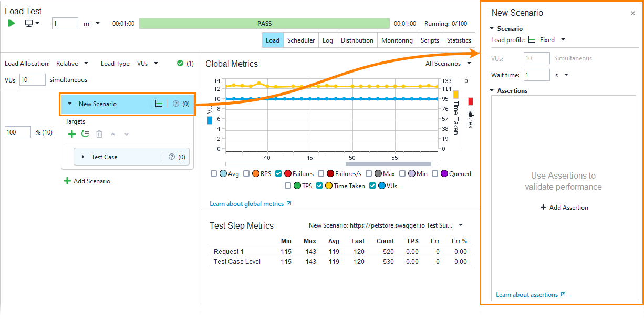Viewport: 644px width, 319px height.
Task: Expand the Test Case item
Action: coord(83,156)
